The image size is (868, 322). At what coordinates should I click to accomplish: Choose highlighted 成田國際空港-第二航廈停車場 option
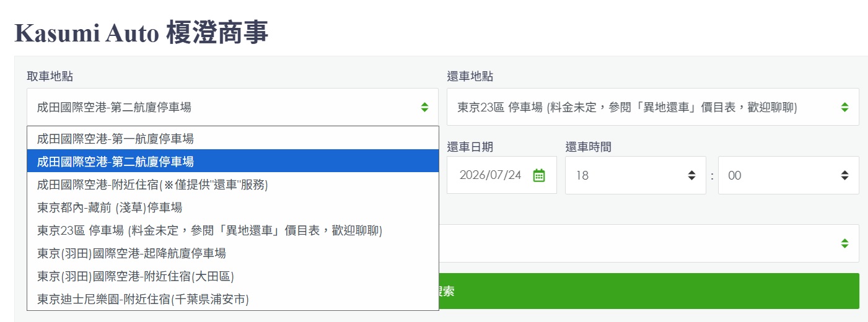pyautogui.click(x=233, y=162)
